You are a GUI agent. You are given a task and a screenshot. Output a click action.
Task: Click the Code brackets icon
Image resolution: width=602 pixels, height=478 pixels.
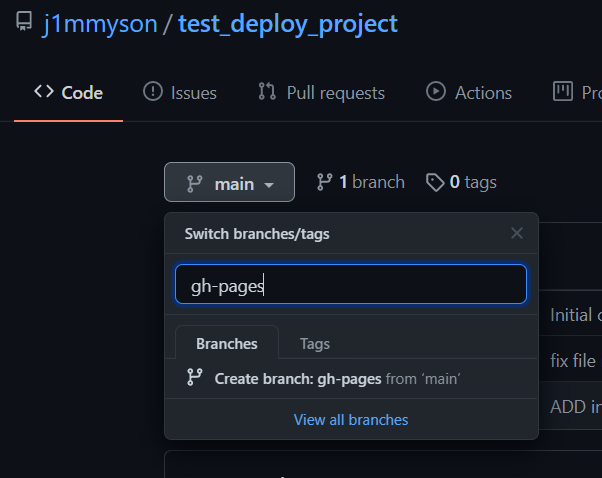[44, 91]
